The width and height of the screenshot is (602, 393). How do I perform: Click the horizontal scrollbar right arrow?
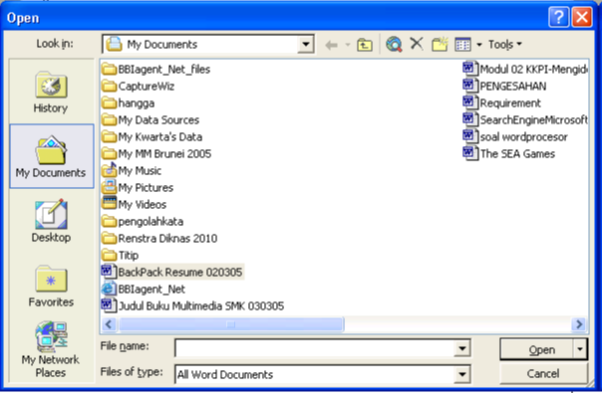[579, 325]
